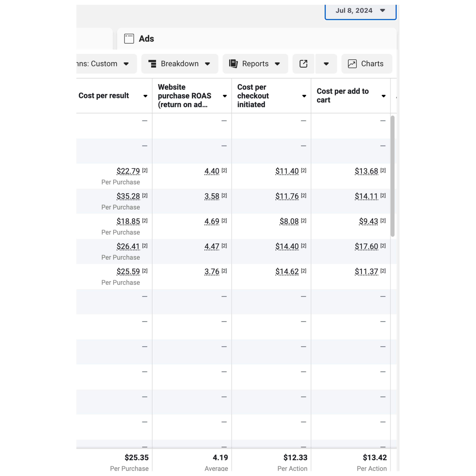Click the $22.79 cost per result value
The image size is (476, 476).
128,171
